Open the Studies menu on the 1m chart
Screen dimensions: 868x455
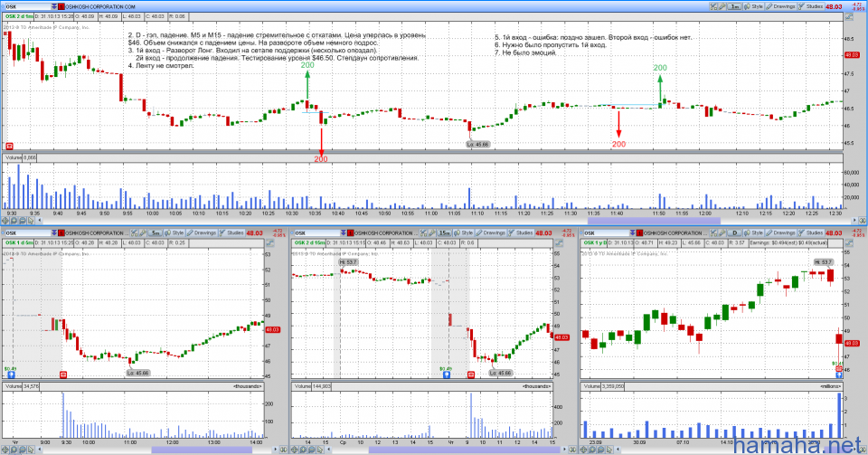pyautogui.click(x=812, y=6)
